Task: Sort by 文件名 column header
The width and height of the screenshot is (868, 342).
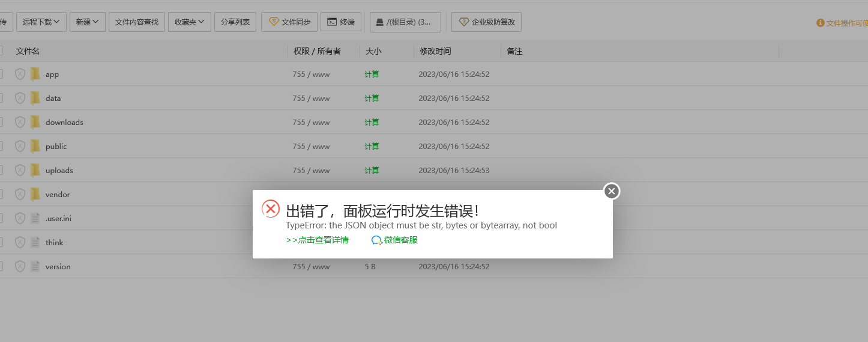Action: click(28, 52)
